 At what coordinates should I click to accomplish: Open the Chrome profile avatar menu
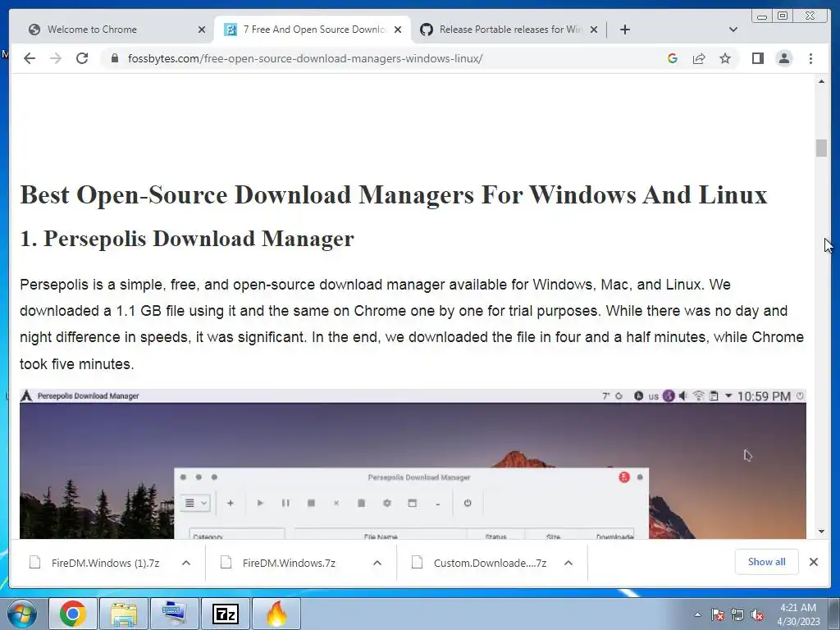click(783, 58)
